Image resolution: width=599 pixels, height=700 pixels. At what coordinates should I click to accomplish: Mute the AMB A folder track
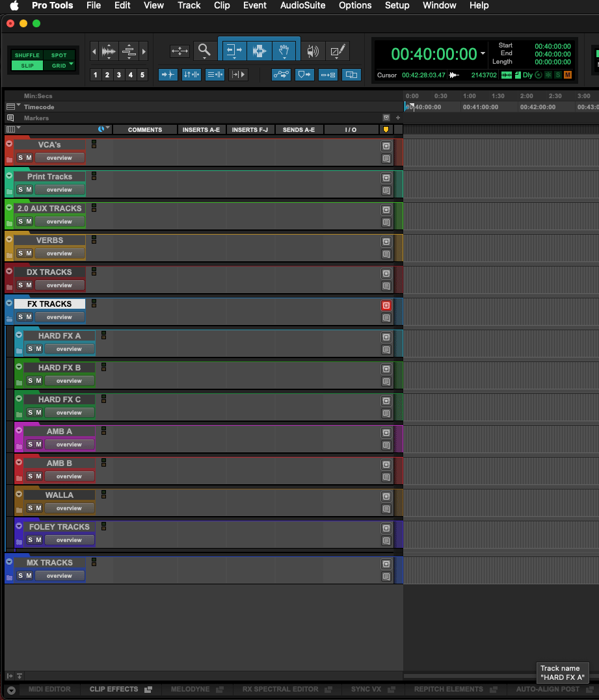pyautogui.click(x=38, y=444)
